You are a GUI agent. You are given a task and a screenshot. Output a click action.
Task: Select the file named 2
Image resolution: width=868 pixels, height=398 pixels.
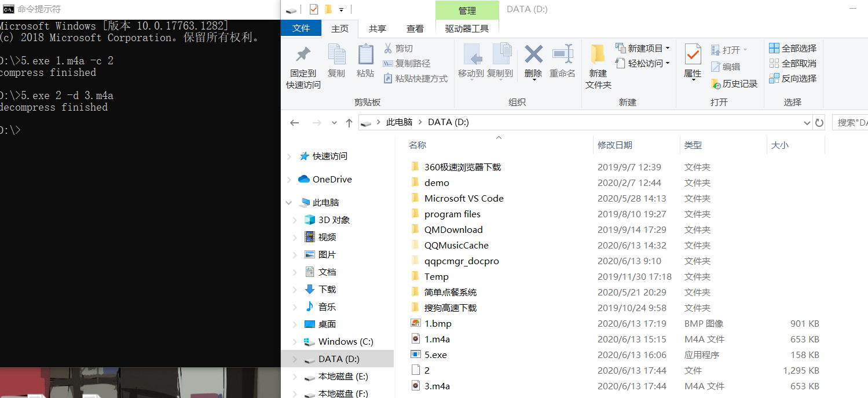pyautogui.click(x=427, y=371)
